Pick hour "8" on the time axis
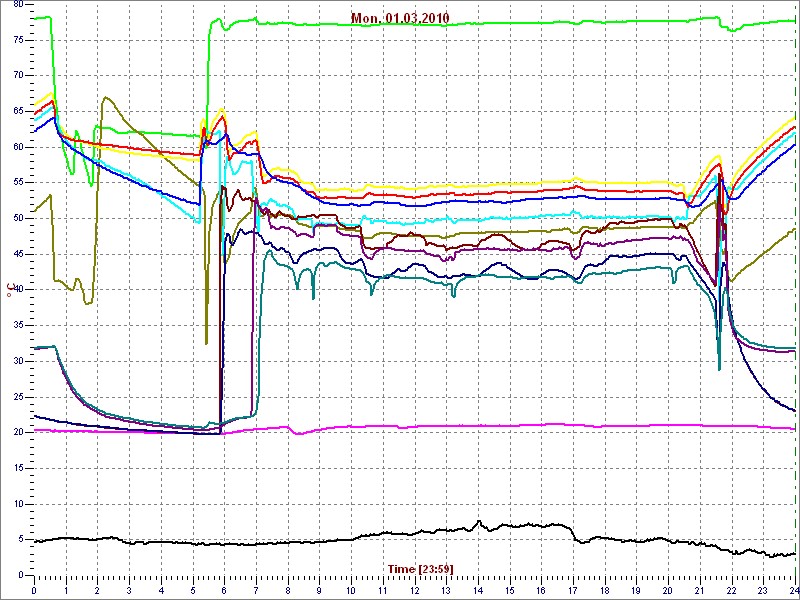Screen dimensions: 800x600 tap(288, 590)
